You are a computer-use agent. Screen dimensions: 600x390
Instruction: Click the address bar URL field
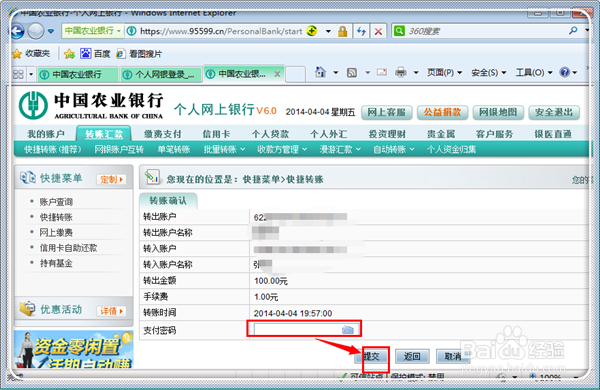pyautogui.click(x=221, y=31)
